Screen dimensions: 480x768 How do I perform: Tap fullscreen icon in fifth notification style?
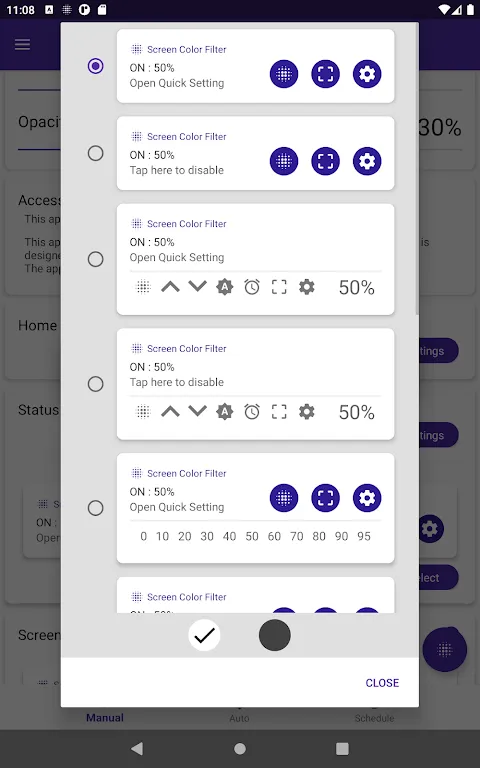(x=325, y=498)
